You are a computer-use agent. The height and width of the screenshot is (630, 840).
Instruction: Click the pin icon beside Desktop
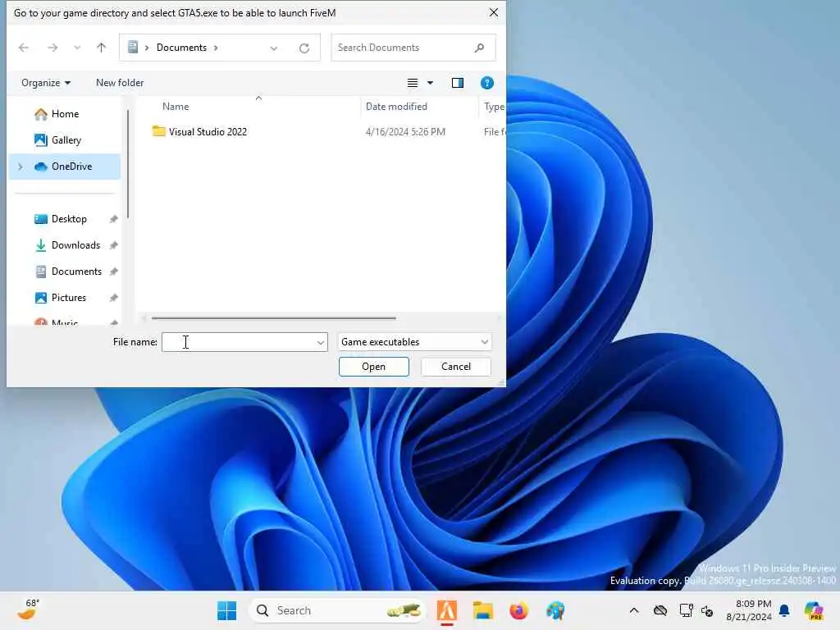pos(113,218)
